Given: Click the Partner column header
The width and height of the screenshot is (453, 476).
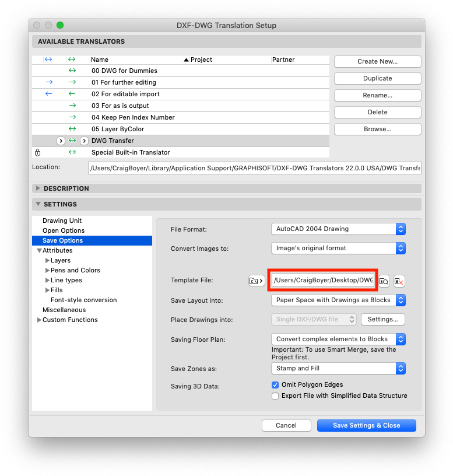Looking at the screenshot, I should coord(300,60).
